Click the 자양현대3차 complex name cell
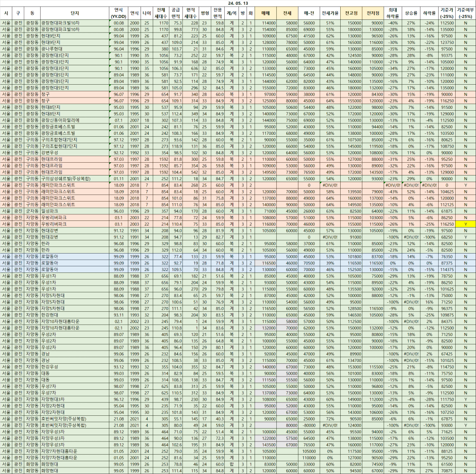Screen dimensions: 476x474 [x=75, y=399]
